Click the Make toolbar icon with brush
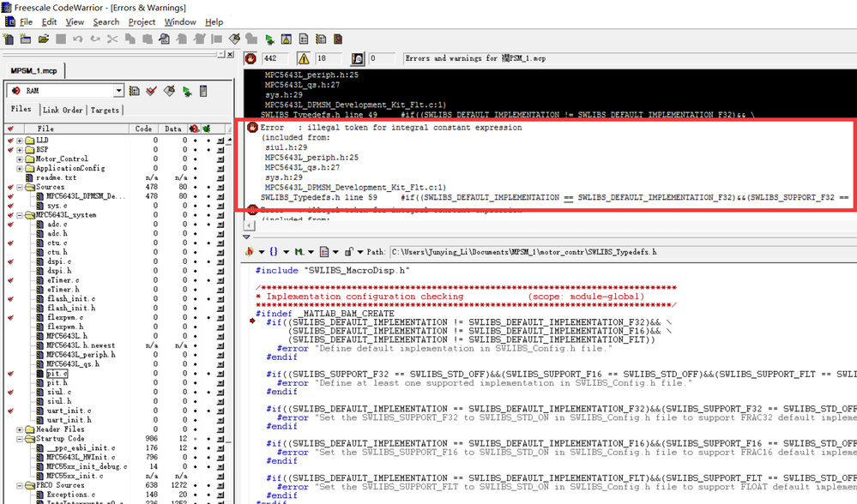857x504 pixels. click(x=234, y=39)
